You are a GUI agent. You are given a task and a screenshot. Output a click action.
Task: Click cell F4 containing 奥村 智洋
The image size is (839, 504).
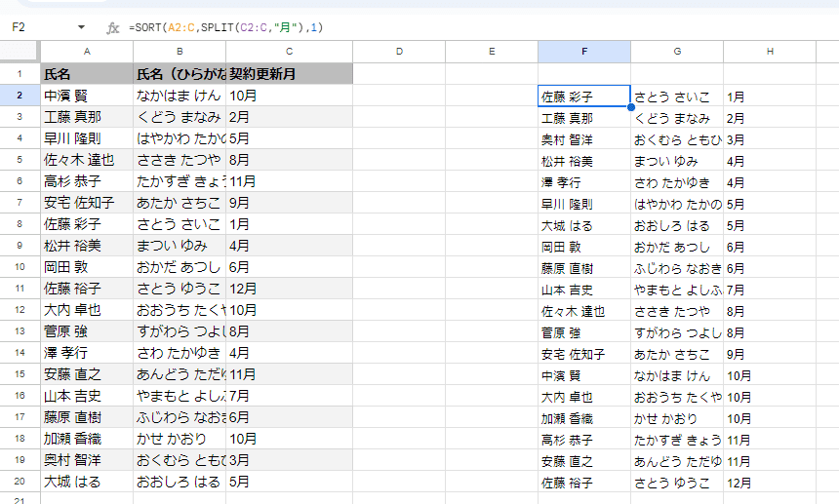584,139
